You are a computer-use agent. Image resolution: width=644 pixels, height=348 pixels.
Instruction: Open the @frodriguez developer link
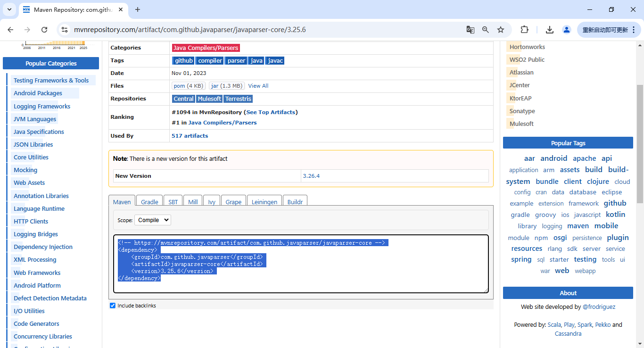(599, 307)
